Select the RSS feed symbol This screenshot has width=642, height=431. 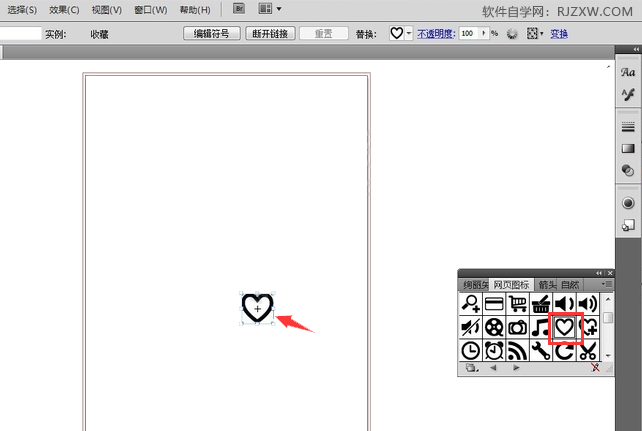click(x=518, y=350)
